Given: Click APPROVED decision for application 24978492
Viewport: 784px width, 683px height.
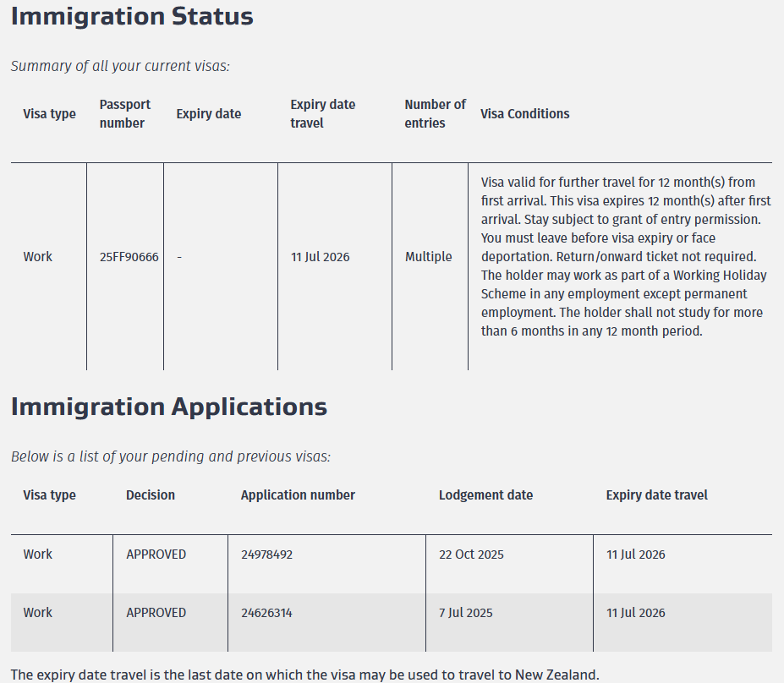Looking at the screenshot, I should pos(156,555).
